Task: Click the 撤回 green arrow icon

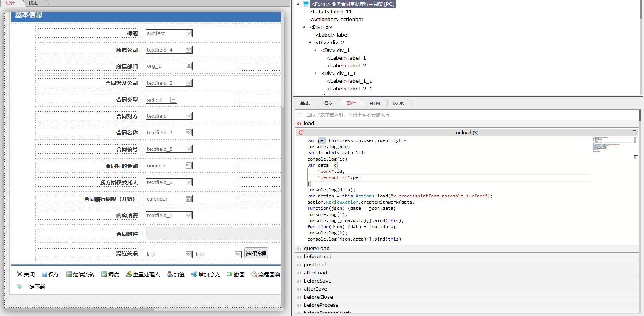Action: pos(230,274)
